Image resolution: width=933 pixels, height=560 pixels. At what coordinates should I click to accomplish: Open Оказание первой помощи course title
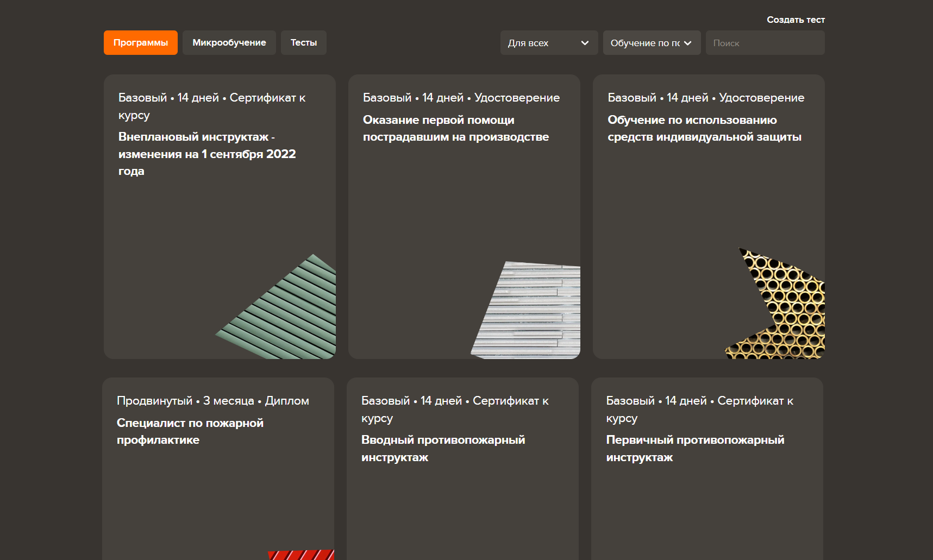tap(455, 128)
